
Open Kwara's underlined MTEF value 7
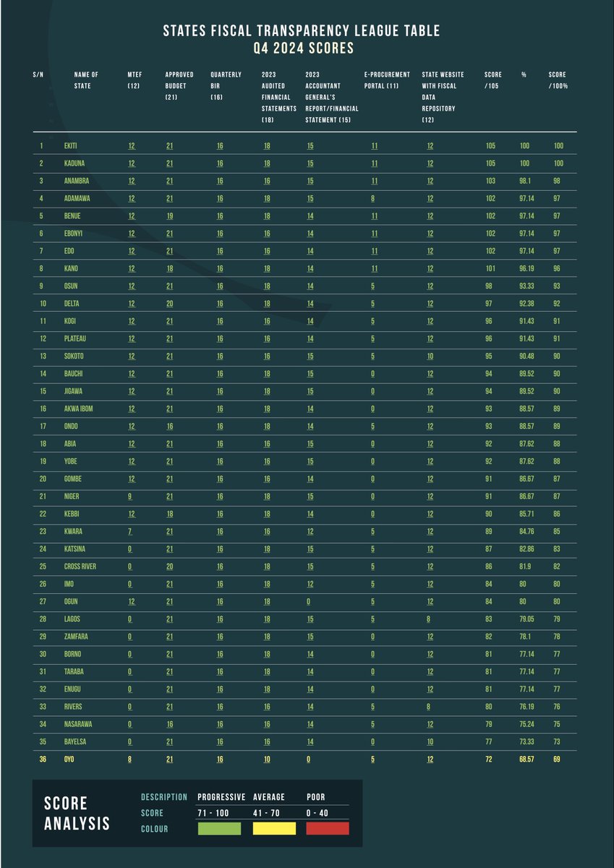coord(131,531)
